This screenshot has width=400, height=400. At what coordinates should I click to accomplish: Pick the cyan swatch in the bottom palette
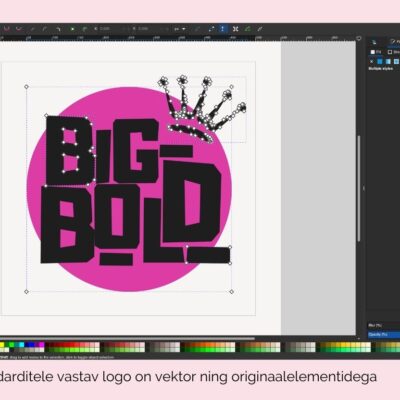click(22, 345)
